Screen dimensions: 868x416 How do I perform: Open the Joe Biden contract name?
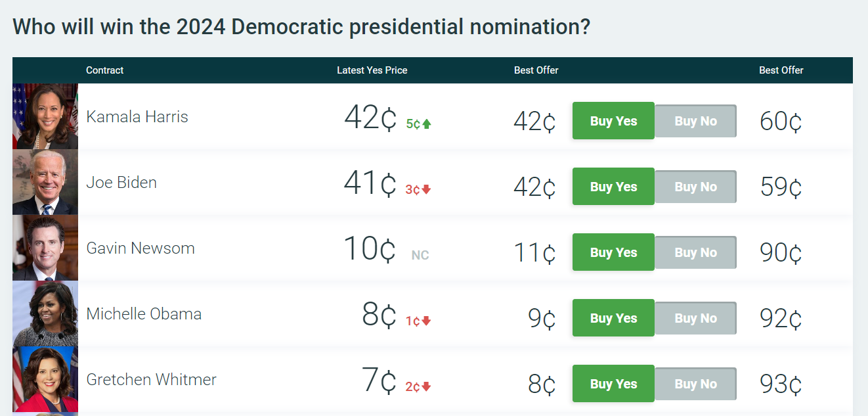(x=121, y=183)
